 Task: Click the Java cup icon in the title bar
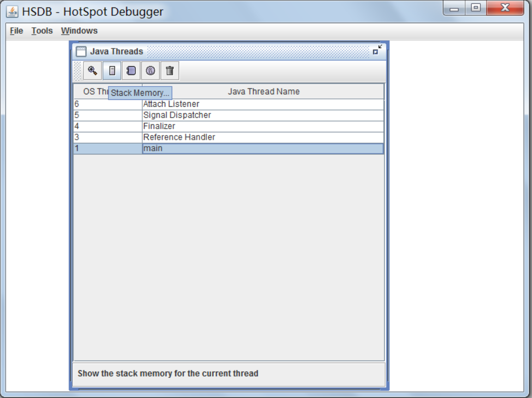(x=12, y=12)
